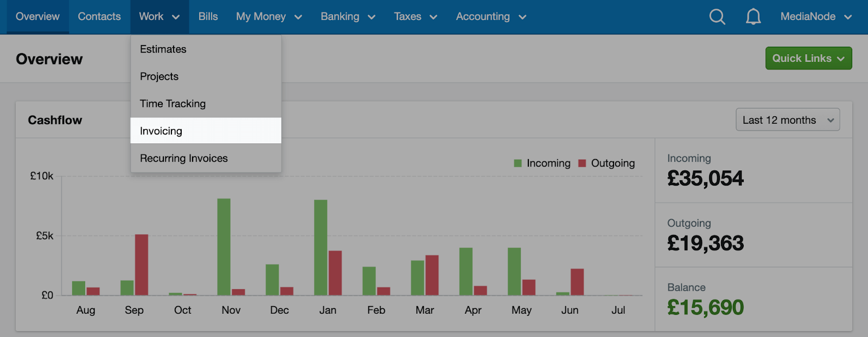Open the Taxes dropdown menu
The height and width of the screenshot is (337, 868).
coord(416,17)
